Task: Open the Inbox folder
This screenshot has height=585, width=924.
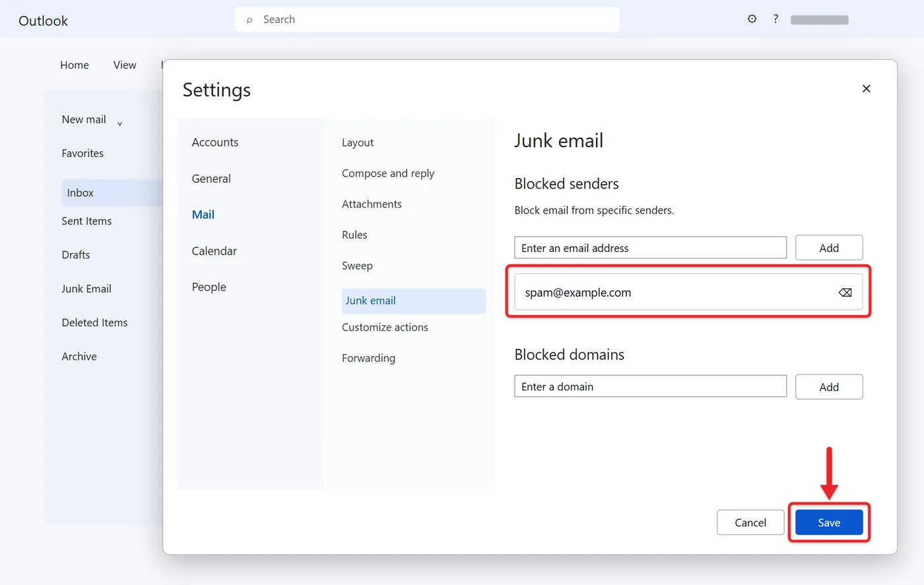Action: coord(112,193)
